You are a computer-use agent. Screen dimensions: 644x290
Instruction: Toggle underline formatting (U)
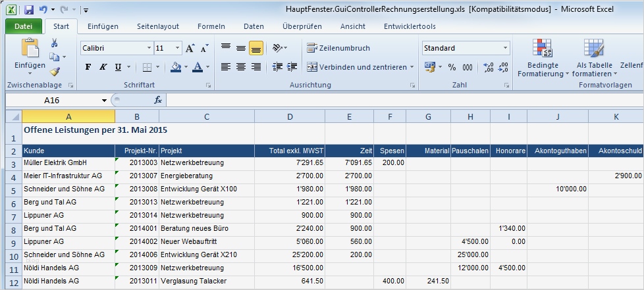(119, 67)
